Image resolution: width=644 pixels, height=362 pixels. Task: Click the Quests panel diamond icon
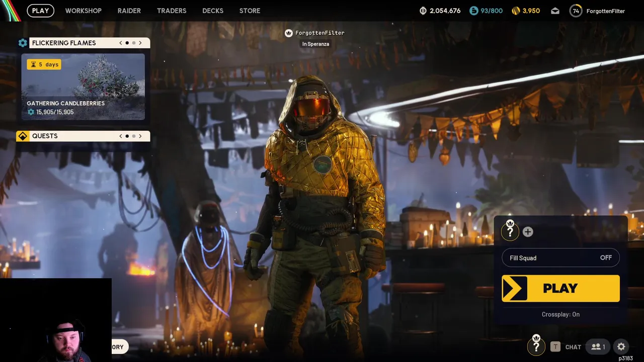[23, 136]
